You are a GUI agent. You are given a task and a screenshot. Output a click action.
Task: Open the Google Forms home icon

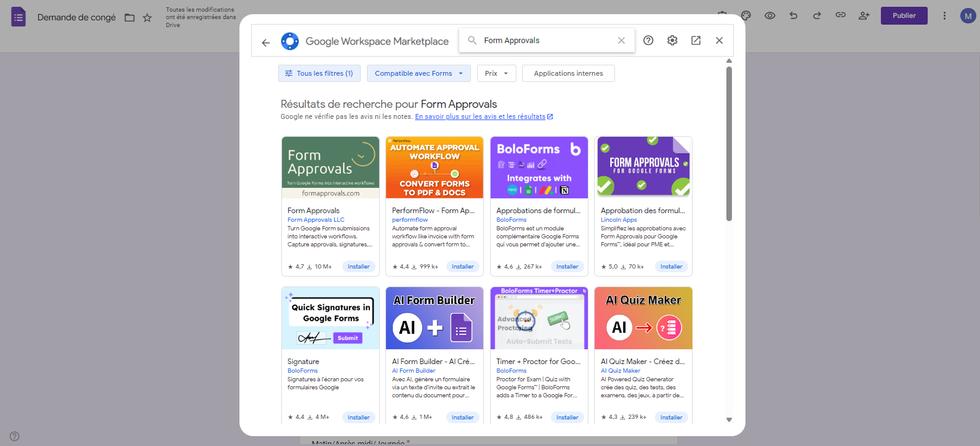(18, 17)
